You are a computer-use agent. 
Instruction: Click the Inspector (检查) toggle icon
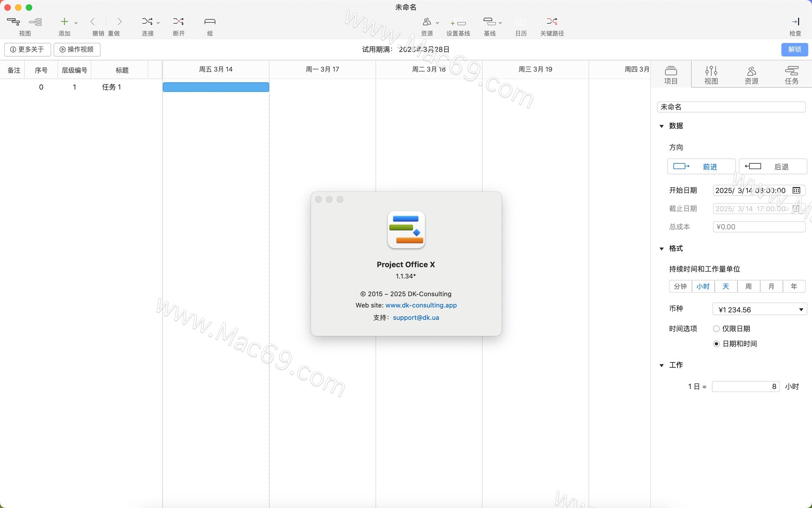(796, 22)
